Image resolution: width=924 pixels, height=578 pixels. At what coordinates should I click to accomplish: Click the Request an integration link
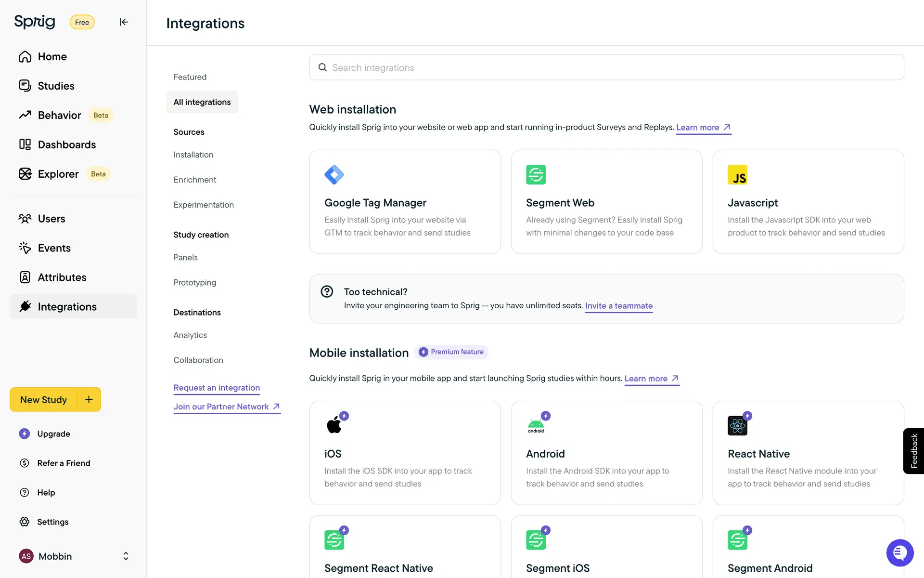pos(217,388)
